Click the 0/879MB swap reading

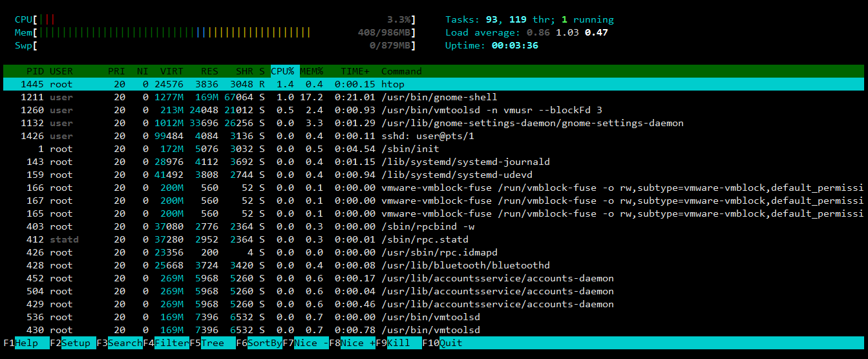(390, 45)
